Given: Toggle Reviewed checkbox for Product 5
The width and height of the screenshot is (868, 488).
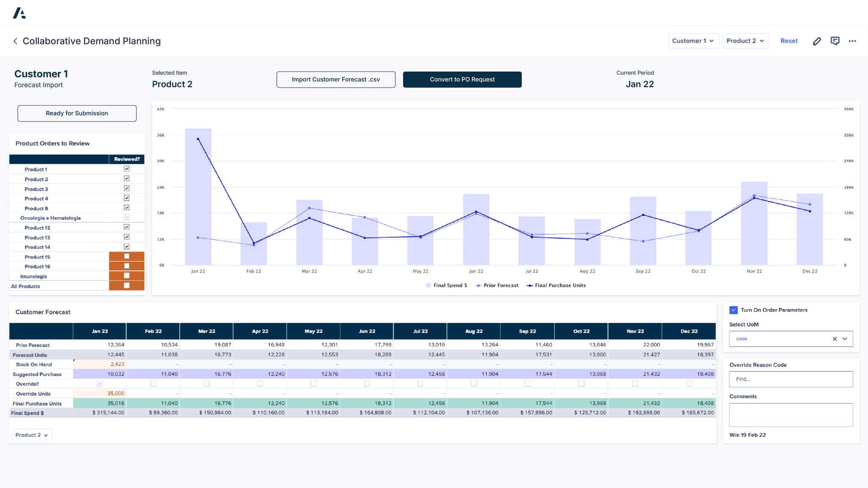Looking at the screenshot, I should (126, 208).
